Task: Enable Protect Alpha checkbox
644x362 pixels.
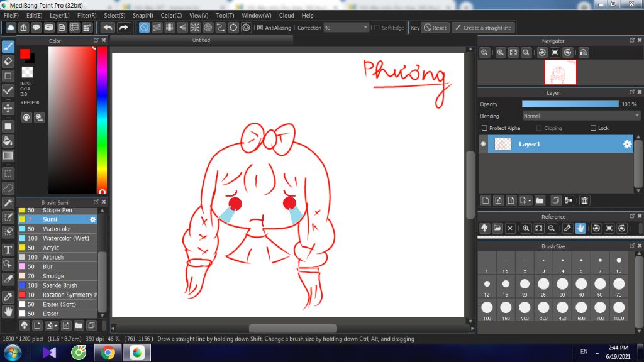Action: click(x=484, y=128)
